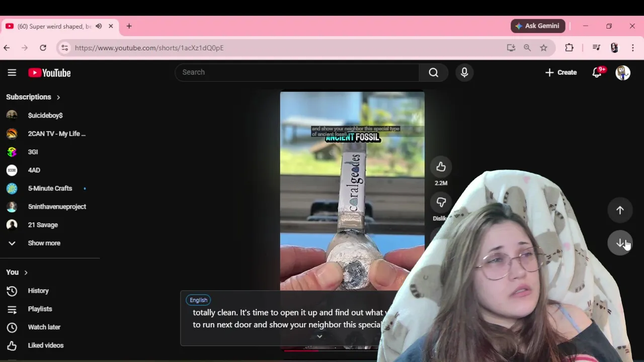Pause the playing short video

click(x=352, y=191)
